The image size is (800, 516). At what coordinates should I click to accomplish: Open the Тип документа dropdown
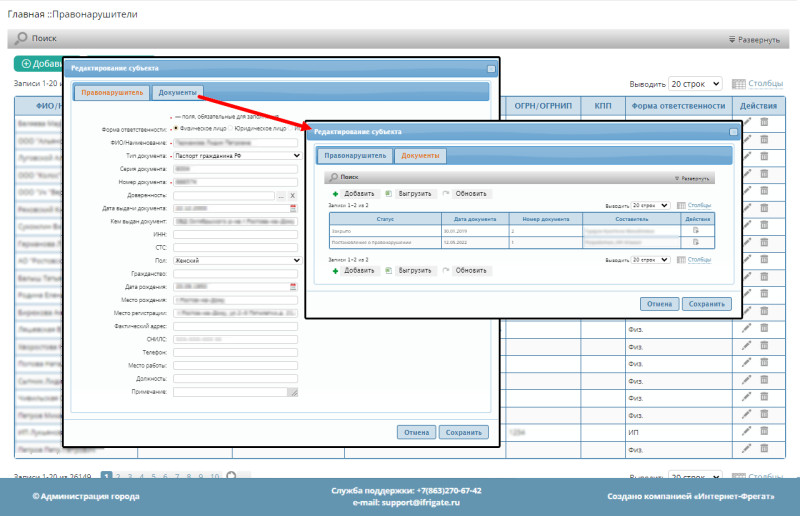[236, 155]
